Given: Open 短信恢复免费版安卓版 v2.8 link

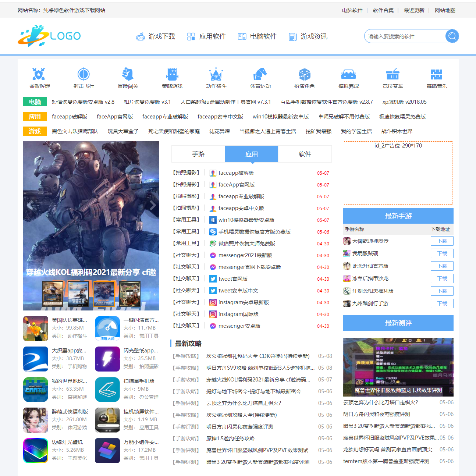Looking at the screenshot, I should (x=83, y=102).
